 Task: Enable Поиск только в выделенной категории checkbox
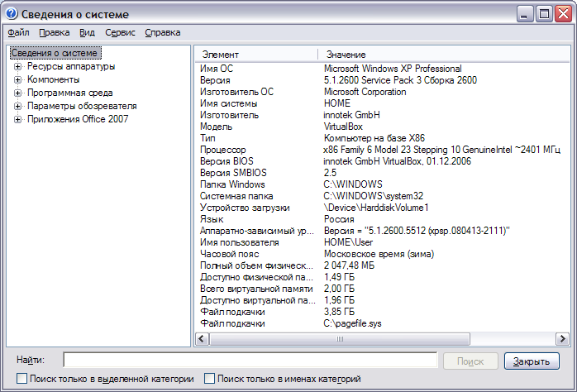click(x=21, y=379)
